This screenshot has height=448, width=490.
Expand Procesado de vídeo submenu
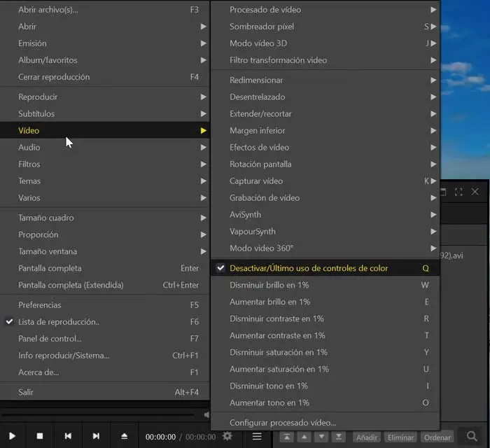(325, 10)
